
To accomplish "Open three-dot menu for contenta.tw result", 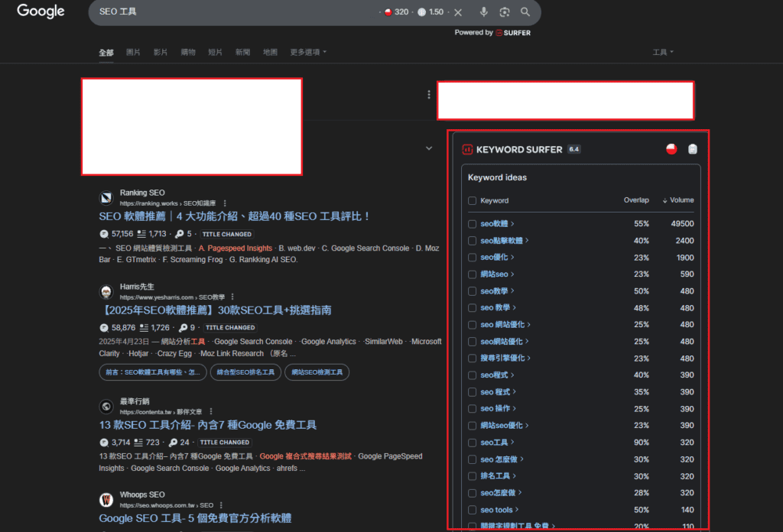I will pyautogui.click(x=211, y=412).
